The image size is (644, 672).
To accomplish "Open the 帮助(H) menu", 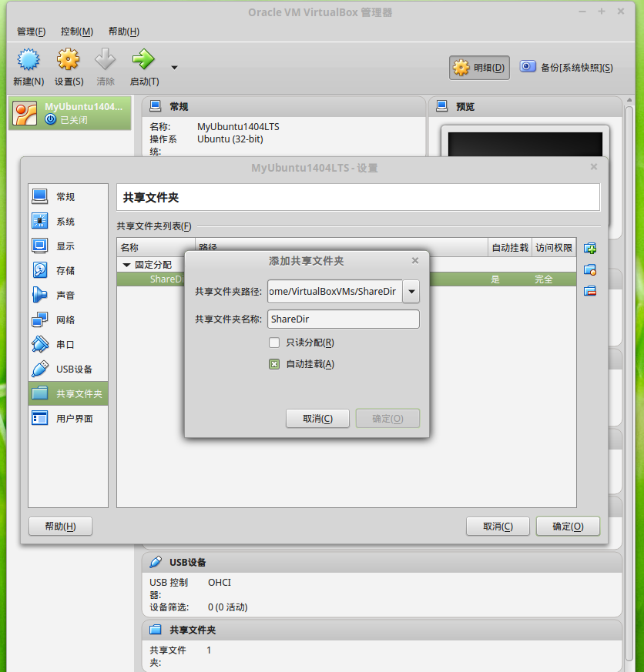I will click(x=124, y=32).
